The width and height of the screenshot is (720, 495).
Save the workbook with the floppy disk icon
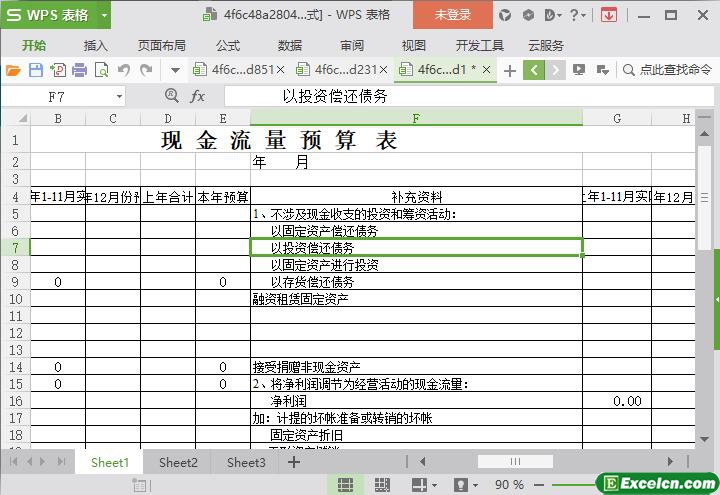(36, 70)
